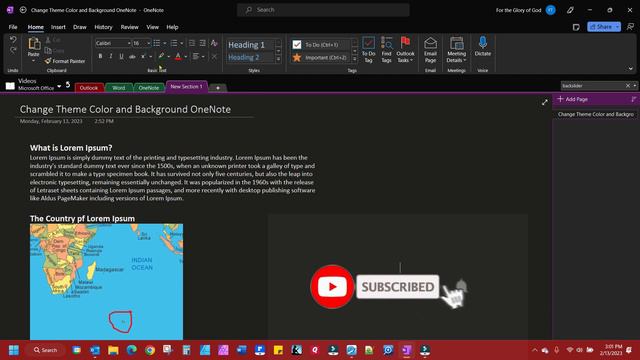The height and width of the screenshot is (360, 640).
Task: Click the user account avatar
Action: point(551,10)
